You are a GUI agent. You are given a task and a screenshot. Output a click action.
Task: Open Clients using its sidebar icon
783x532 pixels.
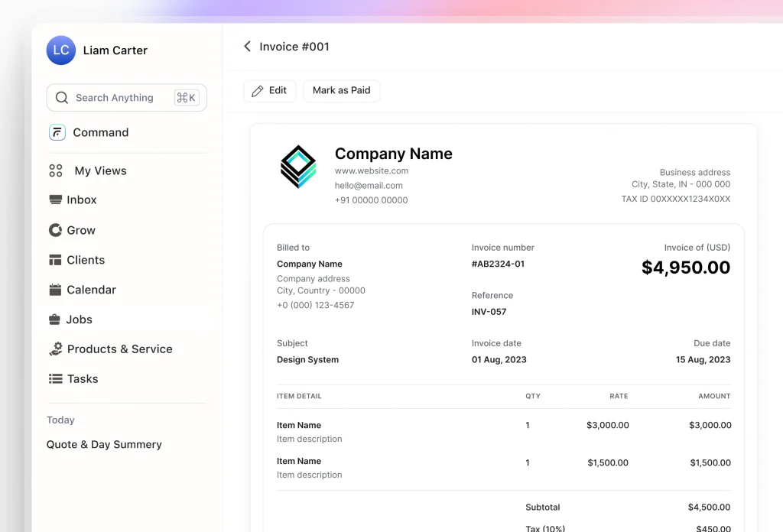(55, 260)
